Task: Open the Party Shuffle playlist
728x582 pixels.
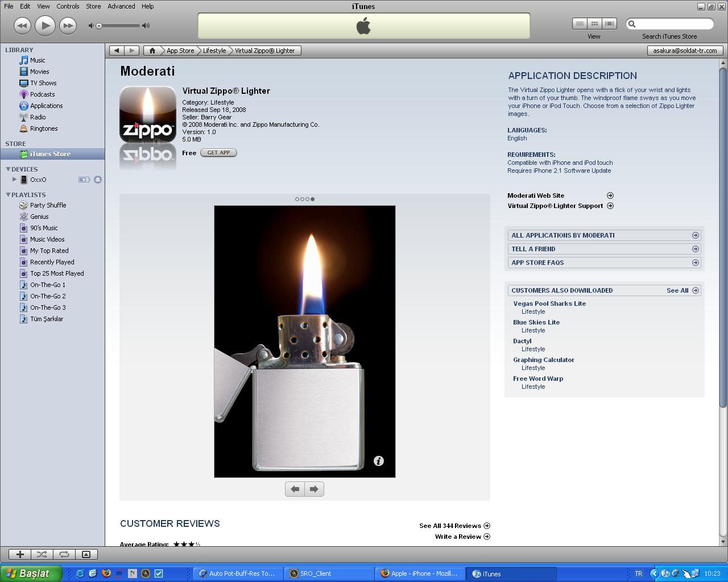Action: click(48, 205)
